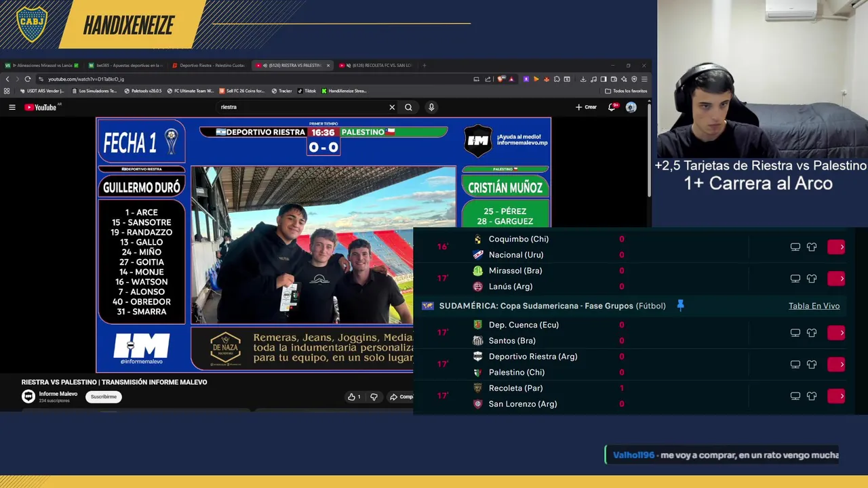Screen dimensions: 868x488
Task: Open the browser main menu icon
Action: 644,79
